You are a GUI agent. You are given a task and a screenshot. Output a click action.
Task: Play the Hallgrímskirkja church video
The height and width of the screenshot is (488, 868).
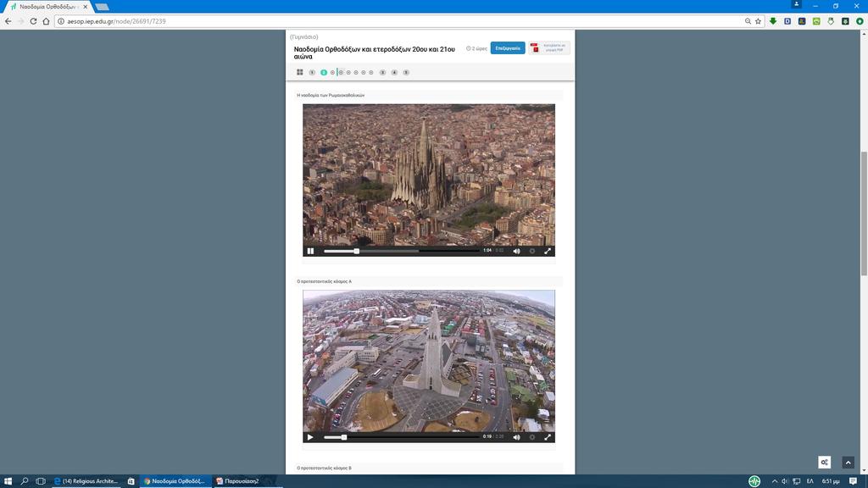point(310,437)
